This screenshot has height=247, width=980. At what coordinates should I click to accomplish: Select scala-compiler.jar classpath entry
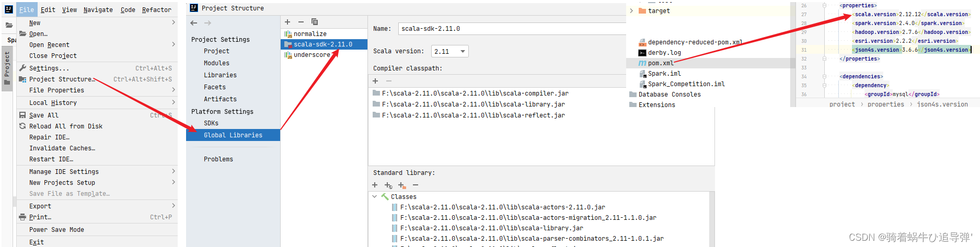(x=475, y=93)
